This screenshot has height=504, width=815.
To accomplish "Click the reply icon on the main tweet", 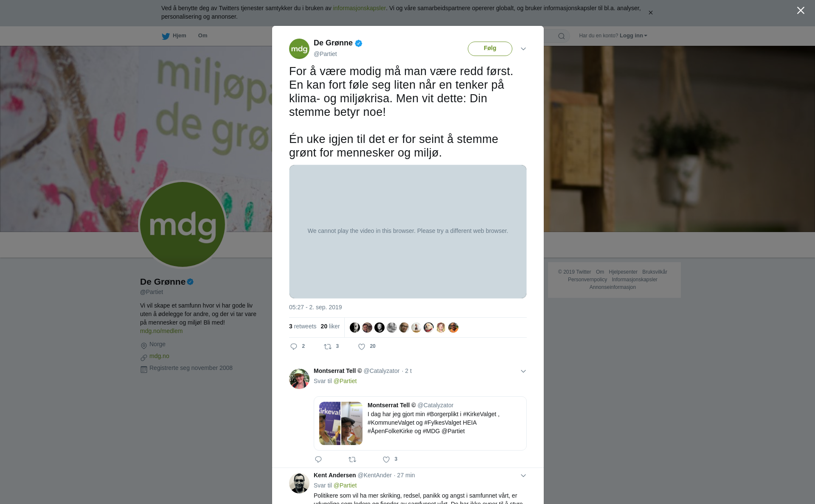I will (294, 347).
